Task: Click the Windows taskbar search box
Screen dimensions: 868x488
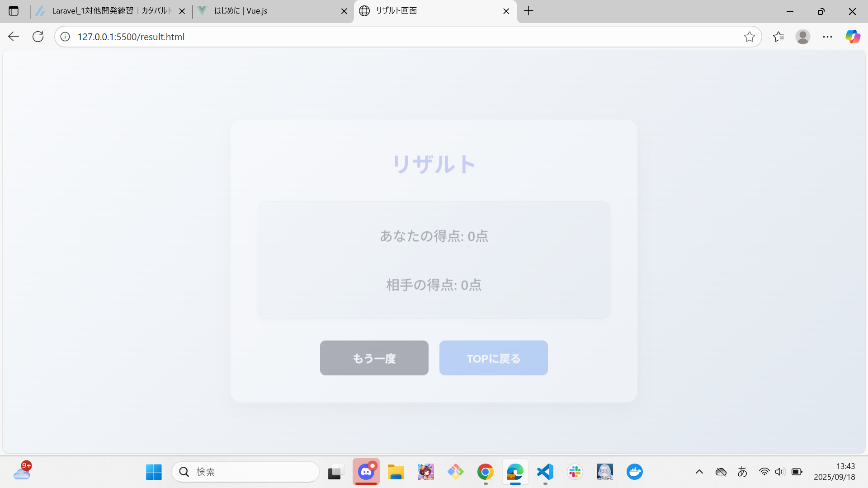Action: 245,472
